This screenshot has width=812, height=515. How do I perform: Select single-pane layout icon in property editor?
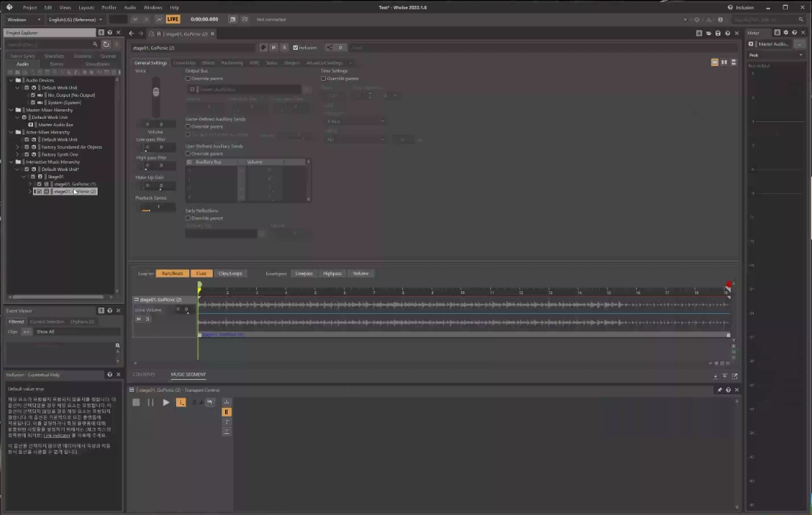click(714, 62)
